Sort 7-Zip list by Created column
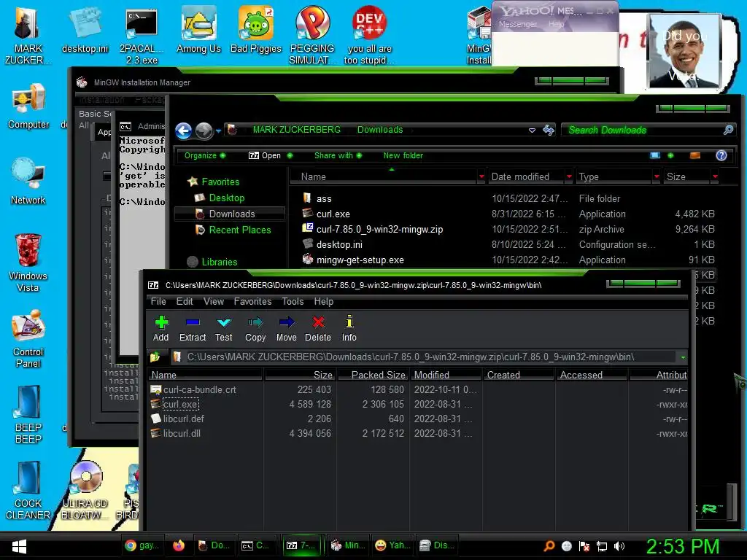This screenshot has width=747, height=560. coord(519,375)
